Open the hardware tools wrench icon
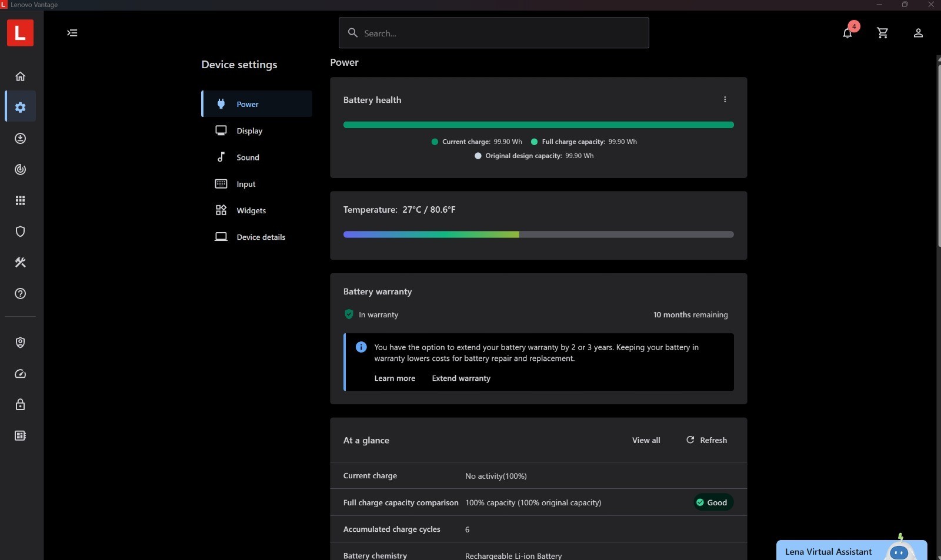The width and height of the screenshot is (941, 560). [x=20, y=263]
